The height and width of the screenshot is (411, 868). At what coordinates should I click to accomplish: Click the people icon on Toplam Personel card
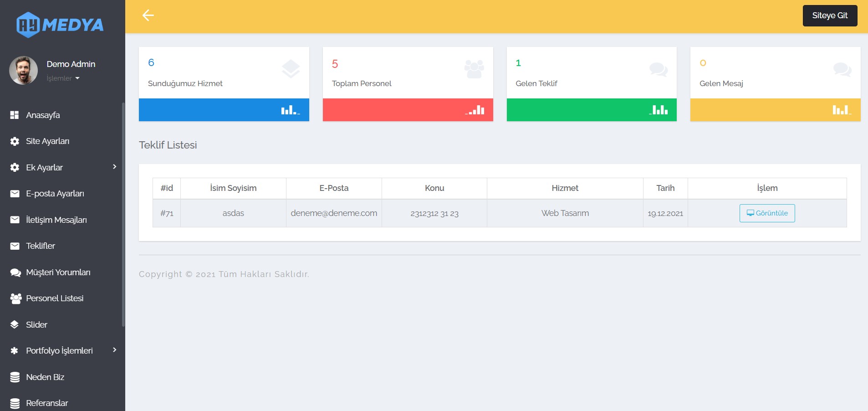[474, 69]
